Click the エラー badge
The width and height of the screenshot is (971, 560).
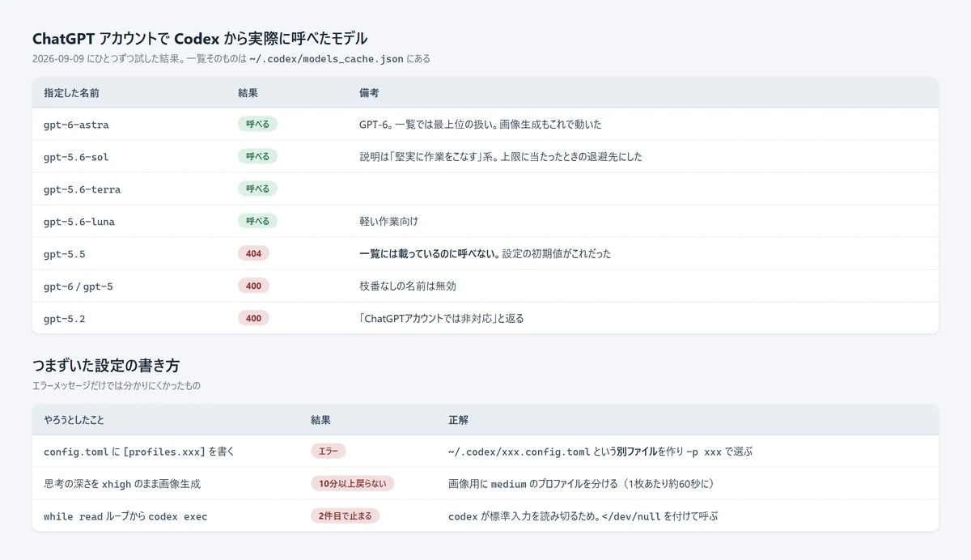328,451
